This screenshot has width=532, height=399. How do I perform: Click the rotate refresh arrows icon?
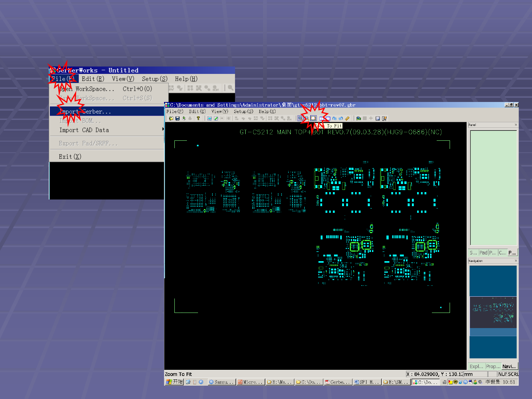(x=334, y=118)
